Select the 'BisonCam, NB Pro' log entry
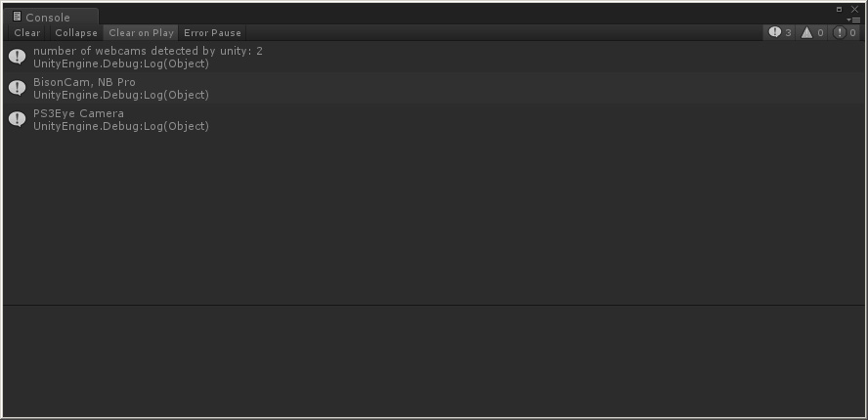This screenshot has height=420, width=868. [x=433, y=88]
